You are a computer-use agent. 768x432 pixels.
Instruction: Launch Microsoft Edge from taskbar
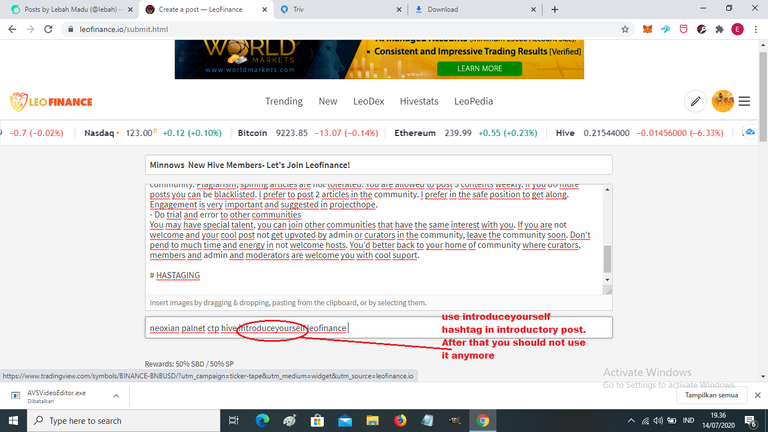point(262,421)
